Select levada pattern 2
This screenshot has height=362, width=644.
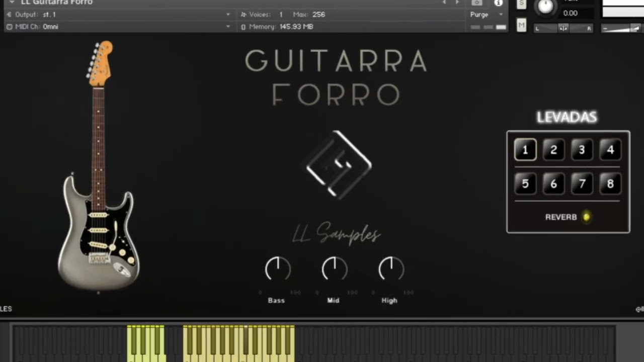(x=553, y=150)
